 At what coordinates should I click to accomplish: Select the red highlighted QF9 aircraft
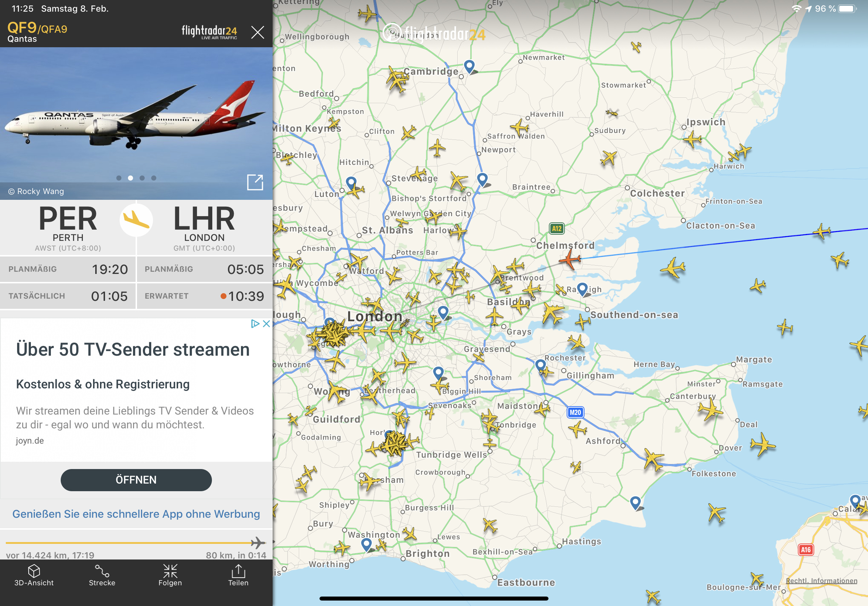point(570,259)
